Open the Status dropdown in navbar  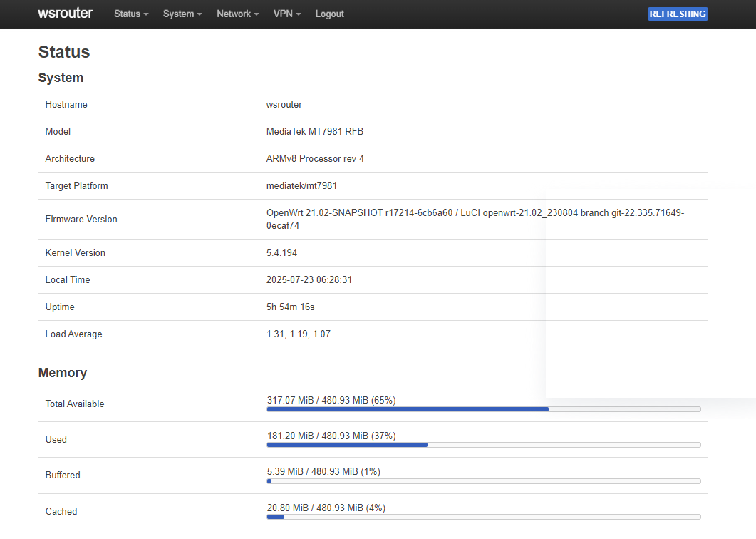click(x=131, y=14)
